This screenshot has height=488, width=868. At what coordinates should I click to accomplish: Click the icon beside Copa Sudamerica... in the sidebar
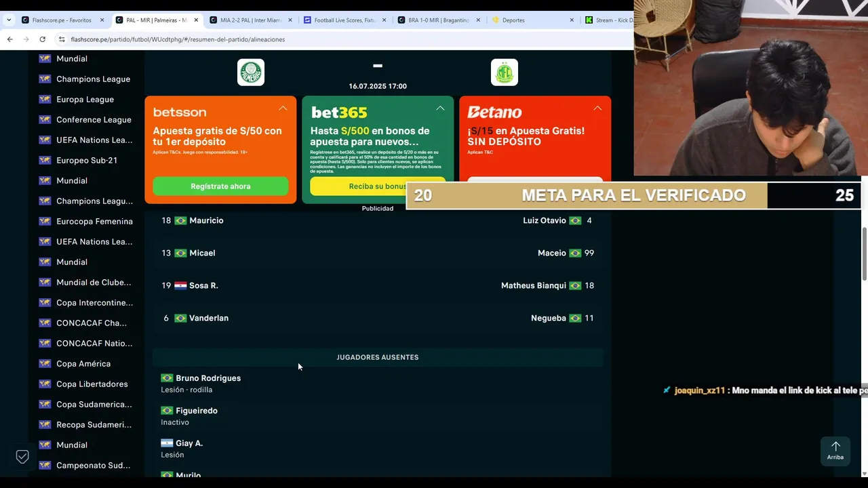pos(45,405)
